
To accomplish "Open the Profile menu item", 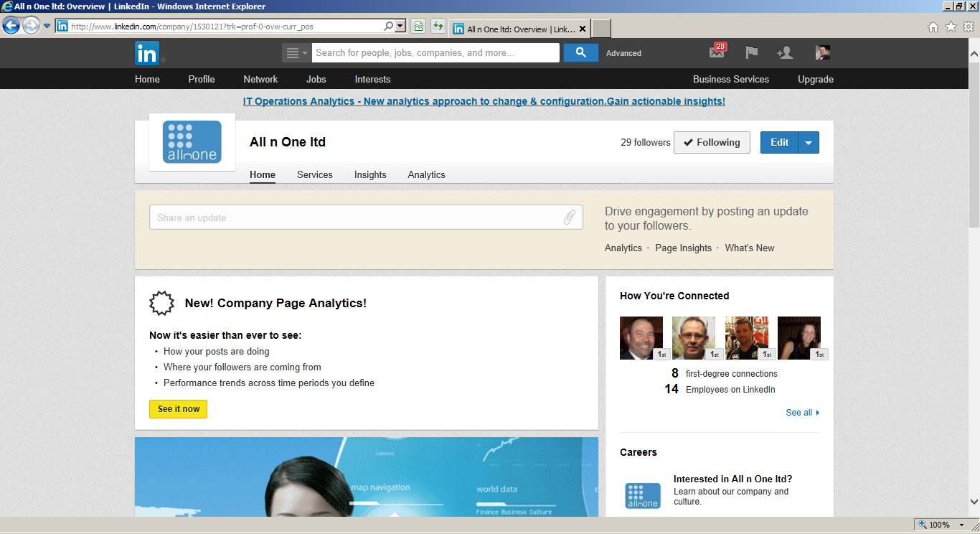I will tap(202, 79).
